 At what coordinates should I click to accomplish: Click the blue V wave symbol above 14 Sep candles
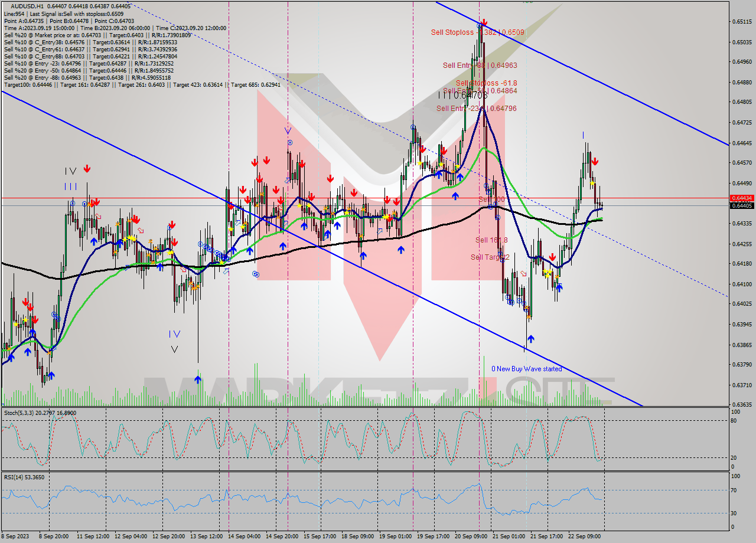[288, 131]
